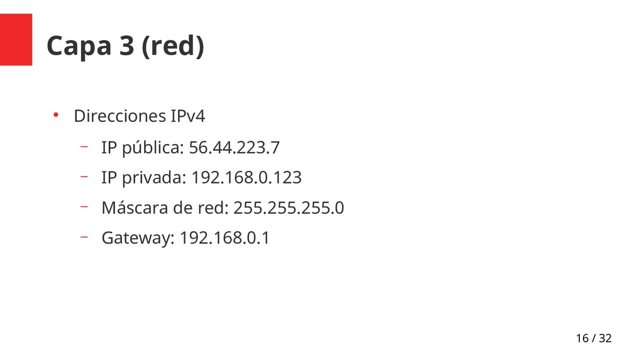Select the slide title Capa 3 (red)
This screenshot has width=644, height=362.
[x=125, y=45]
